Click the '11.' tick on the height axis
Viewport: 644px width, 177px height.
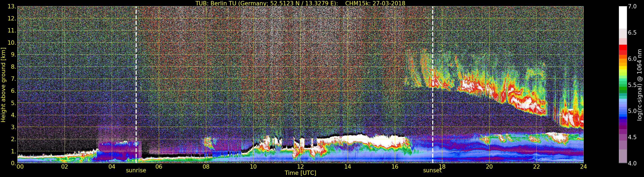coord(12,31)
